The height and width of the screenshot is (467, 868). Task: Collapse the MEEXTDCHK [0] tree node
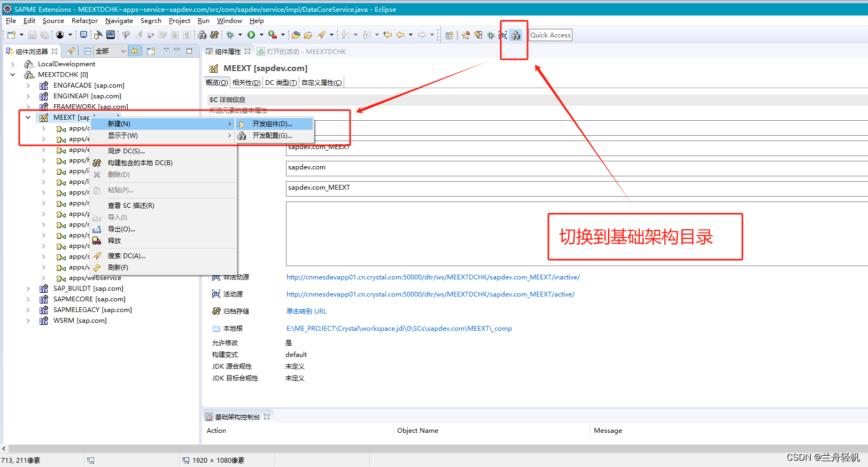pos(13,75)
